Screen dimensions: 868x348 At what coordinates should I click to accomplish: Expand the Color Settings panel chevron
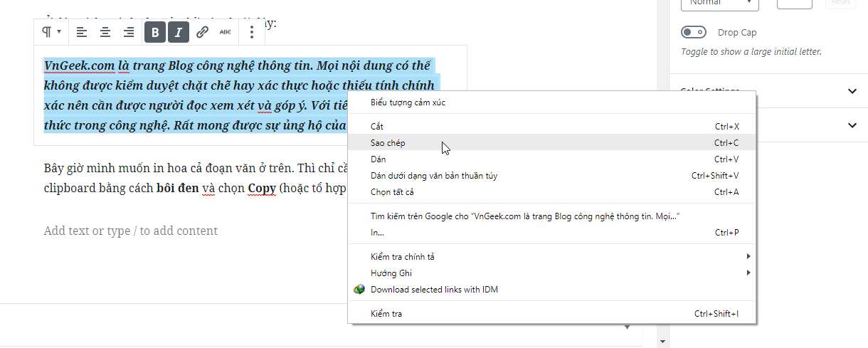[853, 91]
